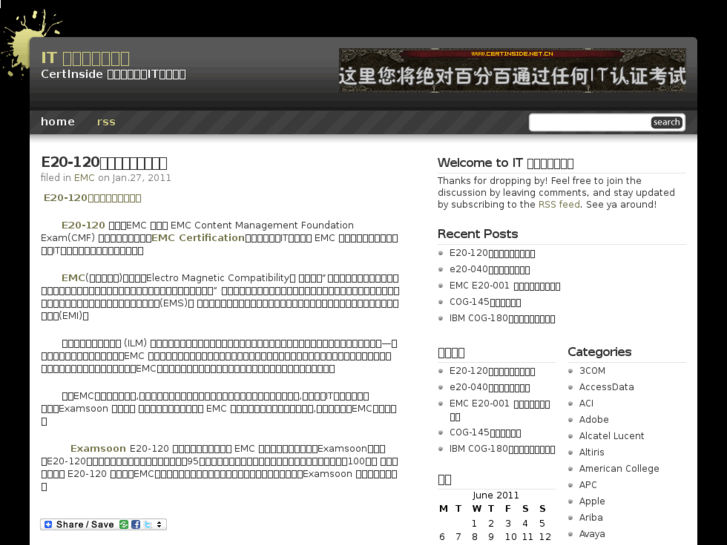Screen dimensions: 727x545
Task: Follow the EMC Certification link
Action: [198, 237]
